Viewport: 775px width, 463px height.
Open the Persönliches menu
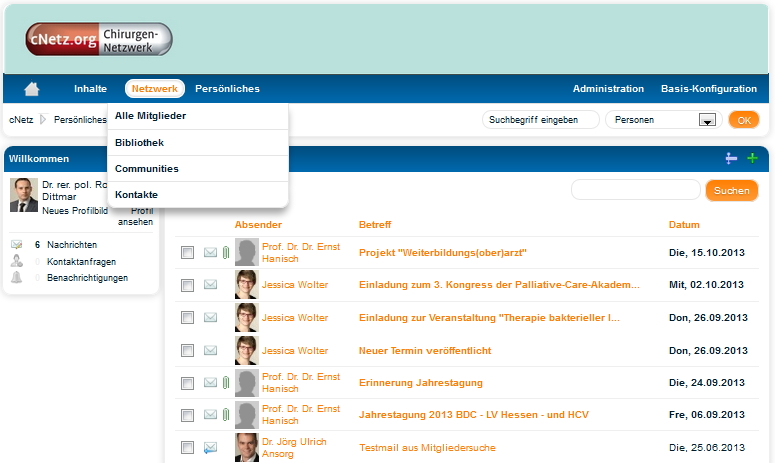227,89
